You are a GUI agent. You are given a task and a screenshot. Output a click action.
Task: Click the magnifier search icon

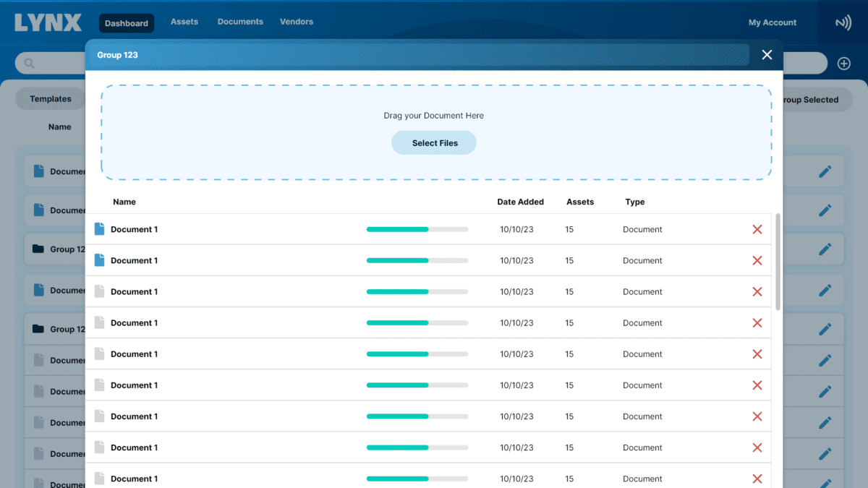tap(30, 64)
